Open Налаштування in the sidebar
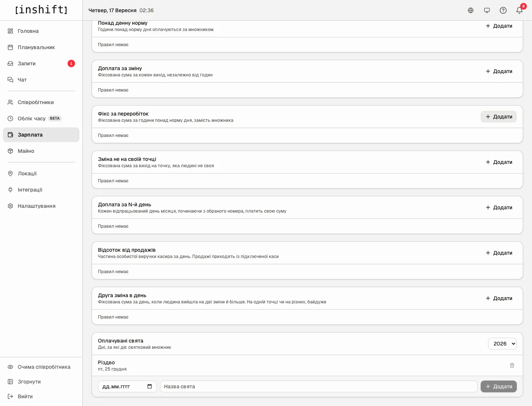 (x=41, y=206)
